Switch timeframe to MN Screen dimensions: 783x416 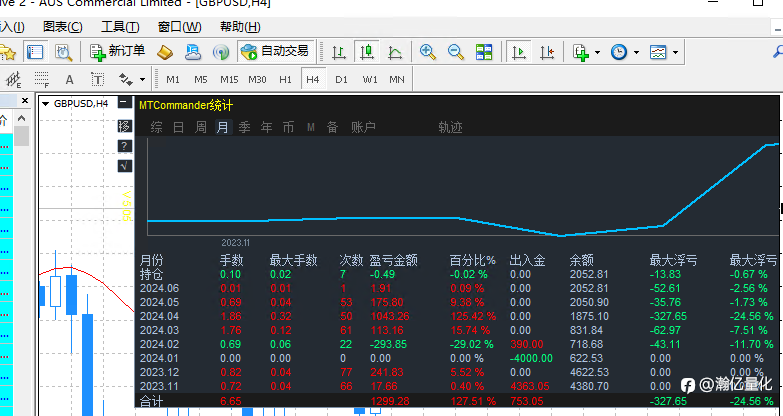click(397, 79)
